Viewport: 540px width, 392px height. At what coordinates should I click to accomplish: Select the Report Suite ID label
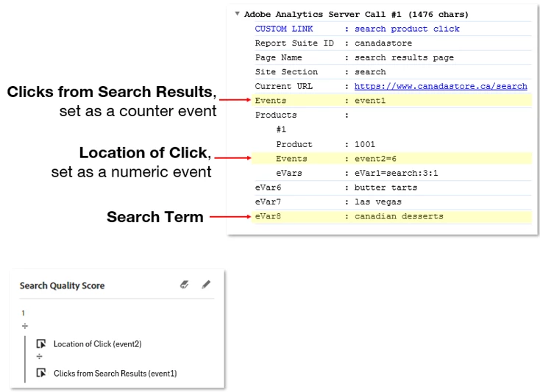pyautogui.click(x=294, y=43)
